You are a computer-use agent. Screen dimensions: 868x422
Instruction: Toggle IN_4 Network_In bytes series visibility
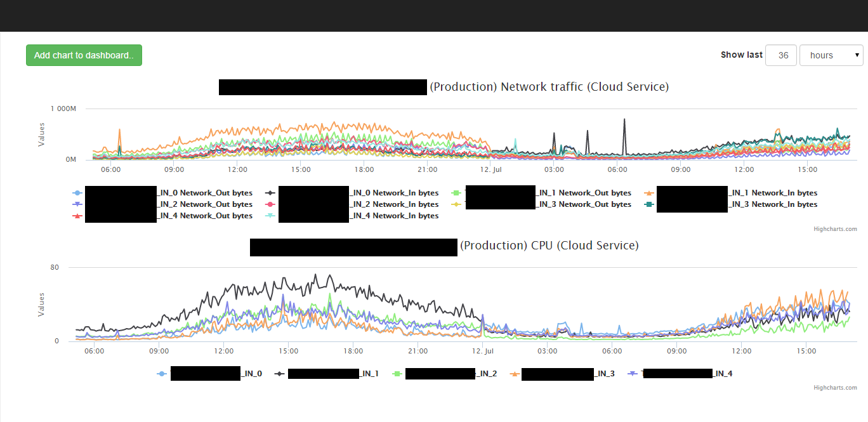394,216
